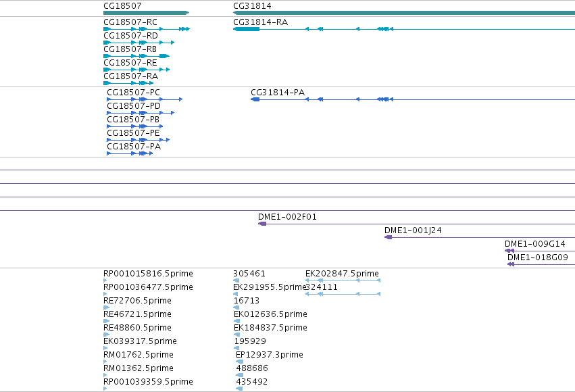Select EST RE72706.5prime
The height and width of the screenshot is (392, 575).
138,301
